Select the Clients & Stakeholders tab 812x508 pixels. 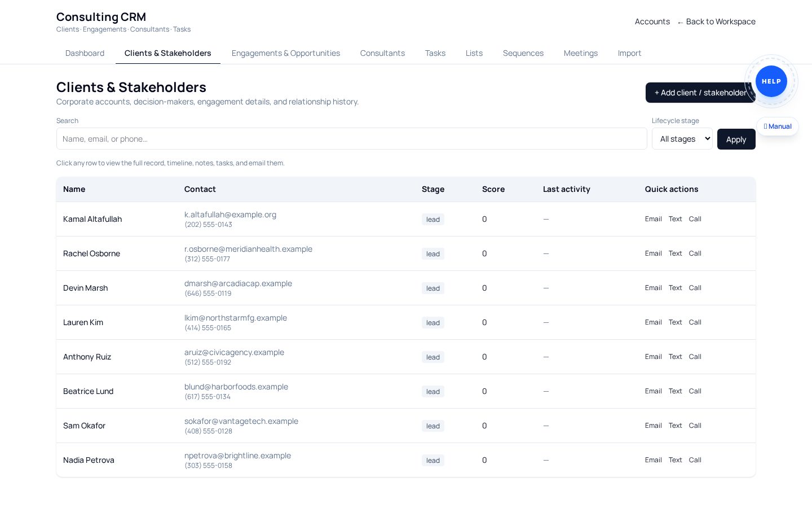168,53
